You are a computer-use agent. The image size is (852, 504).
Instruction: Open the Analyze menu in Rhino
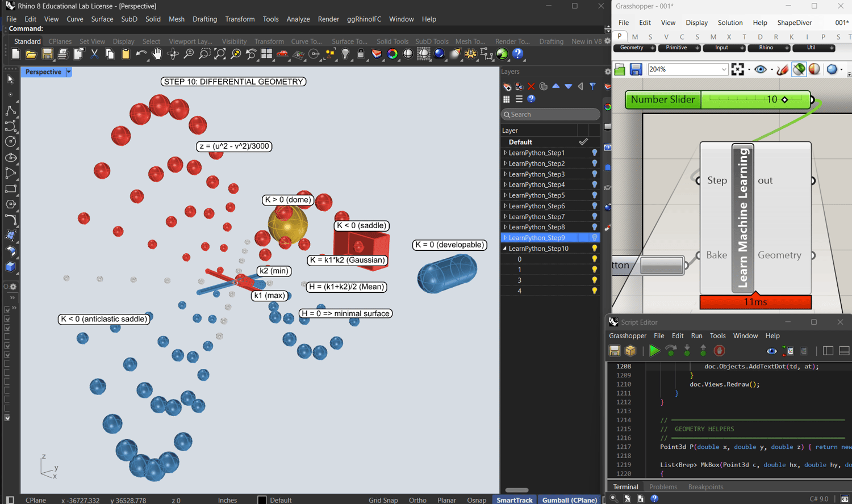[x=298, y=19]
